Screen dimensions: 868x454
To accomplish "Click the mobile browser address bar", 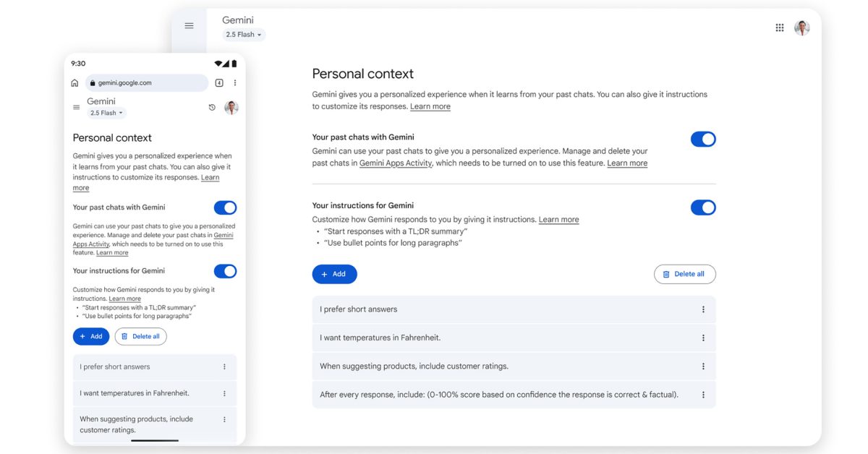I will pos(147,83).
